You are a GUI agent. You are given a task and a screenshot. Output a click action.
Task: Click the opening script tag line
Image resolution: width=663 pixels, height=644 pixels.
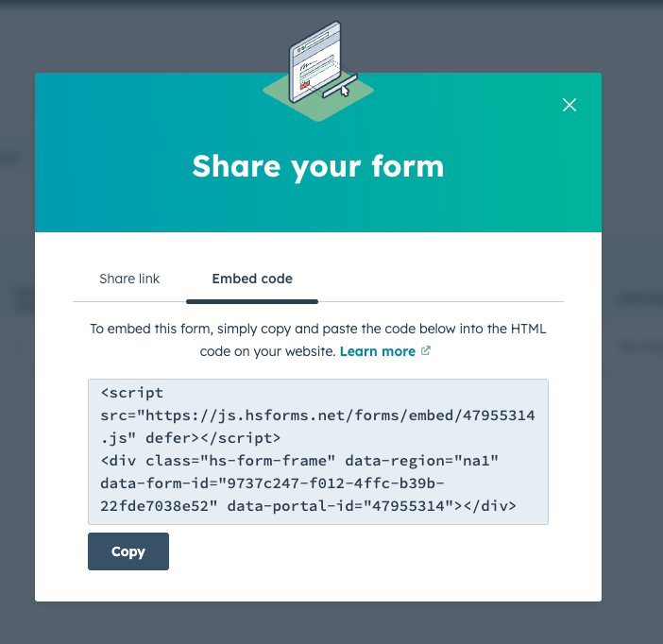tap(131, 393)
